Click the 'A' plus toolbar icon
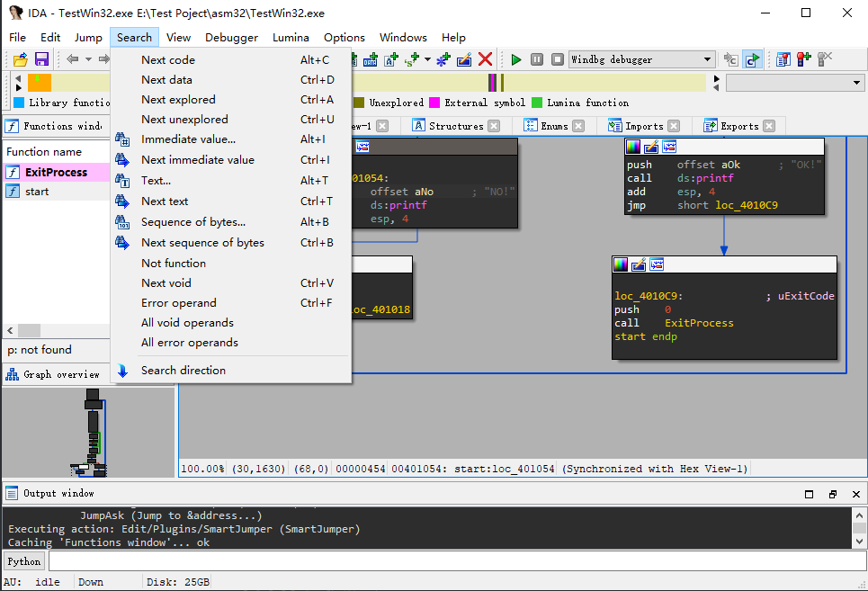Viewport: 868px width, 591px height. pos(391,59)
